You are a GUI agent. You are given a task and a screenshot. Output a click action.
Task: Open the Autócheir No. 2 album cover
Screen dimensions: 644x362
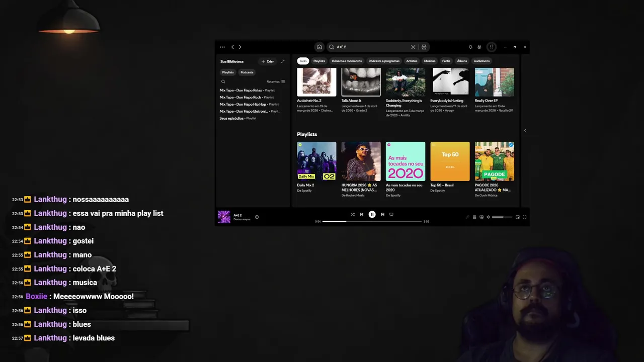point(316,82)
